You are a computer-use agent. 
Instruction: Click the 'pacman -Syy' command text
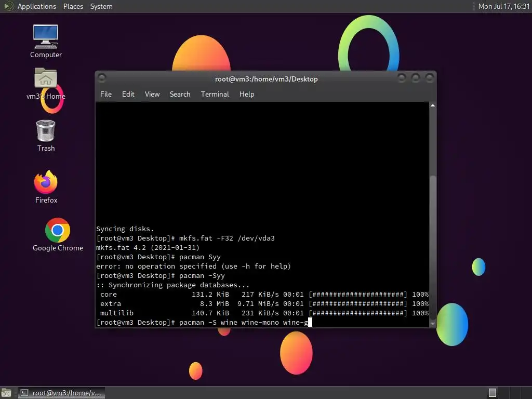(202, 276)
